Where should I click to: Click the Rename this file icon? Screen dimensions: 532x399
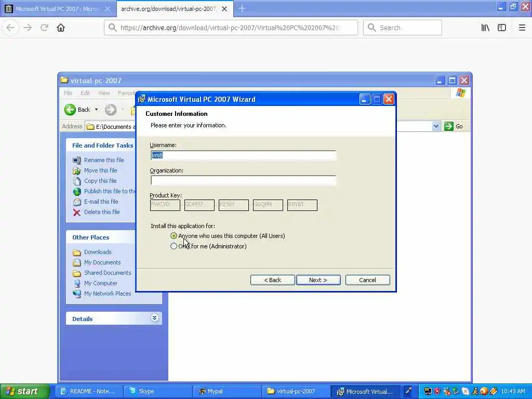click(x=77, y=160)
